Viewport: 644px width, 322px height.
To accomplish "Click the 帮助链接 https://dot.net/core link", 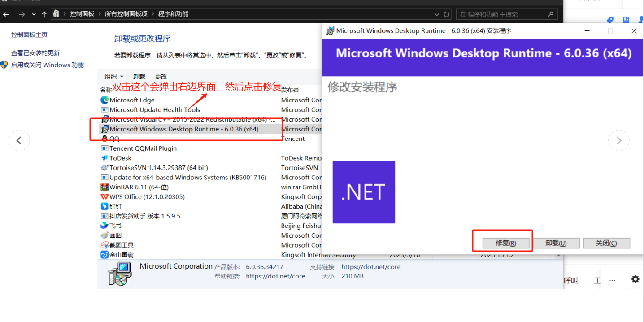I will (275, 277).
